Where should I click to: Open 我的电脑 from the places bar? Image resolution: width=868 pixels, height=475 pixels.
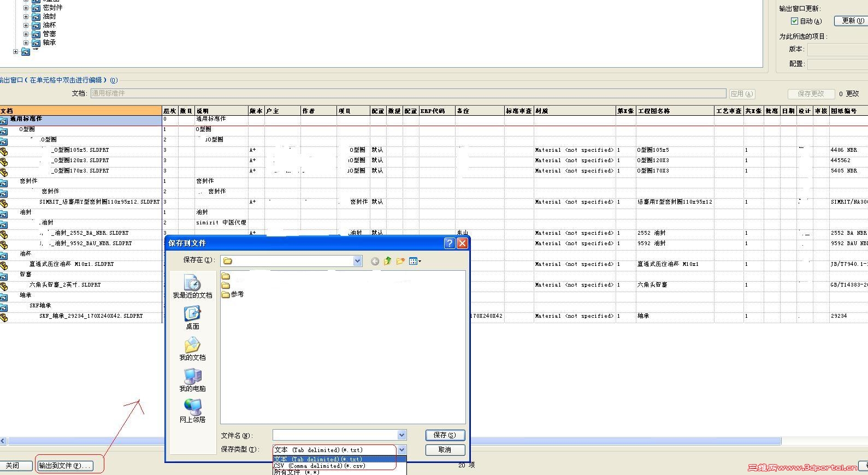pyautogui.click(x=192, y=379)
